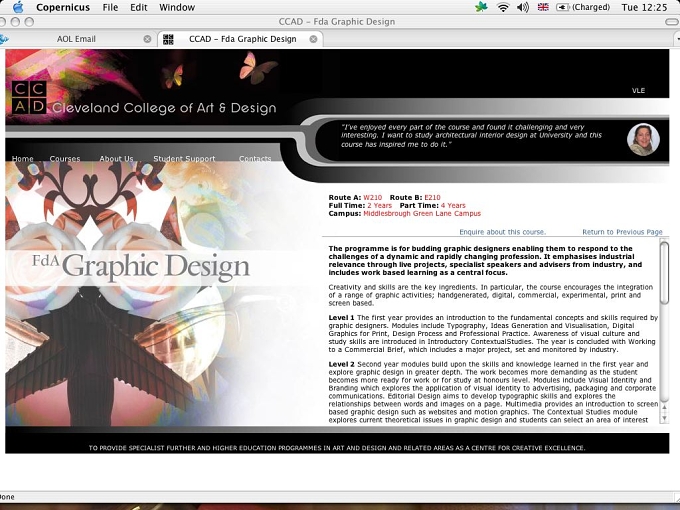Click the course description scrollbar thumb
Screen dimensions: 680x510
pyautogui.click(x=664, y=273)
